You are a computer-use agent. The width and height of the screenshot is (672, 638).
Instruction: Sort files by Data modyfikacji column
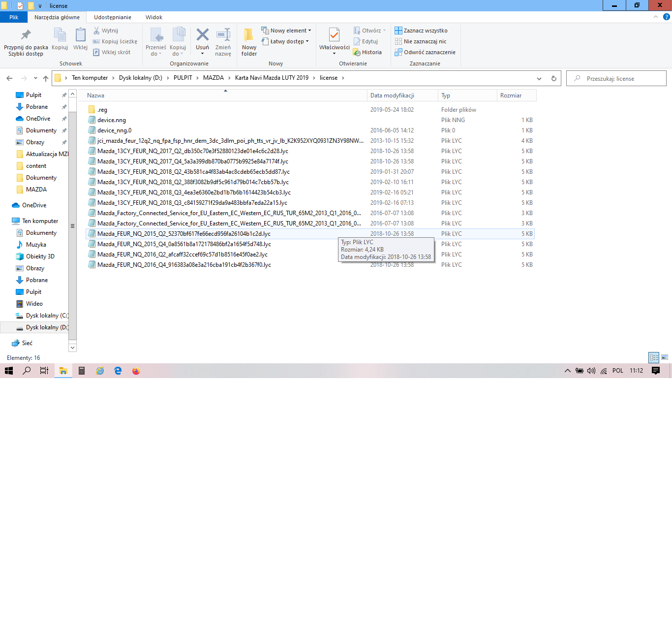392,96
